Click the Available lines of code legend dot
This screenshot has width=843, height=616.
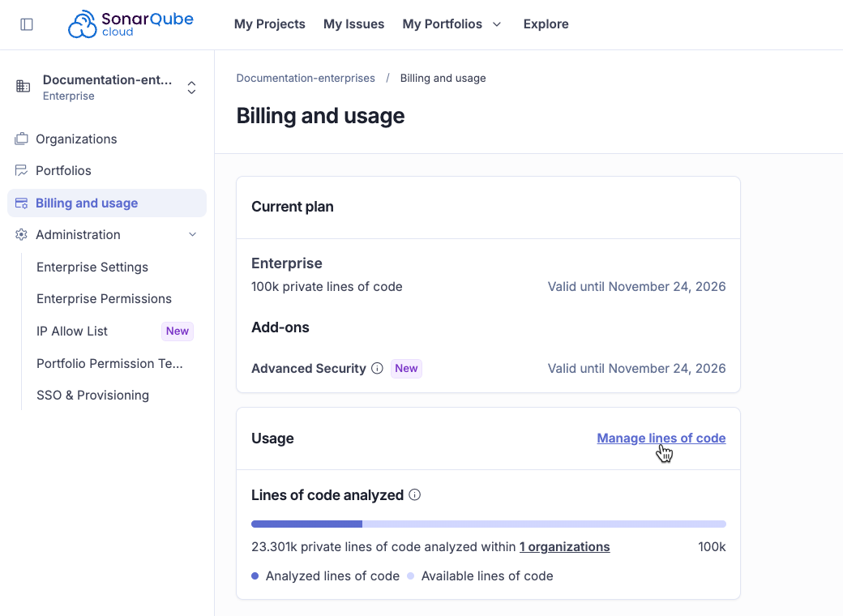(411, 575)
